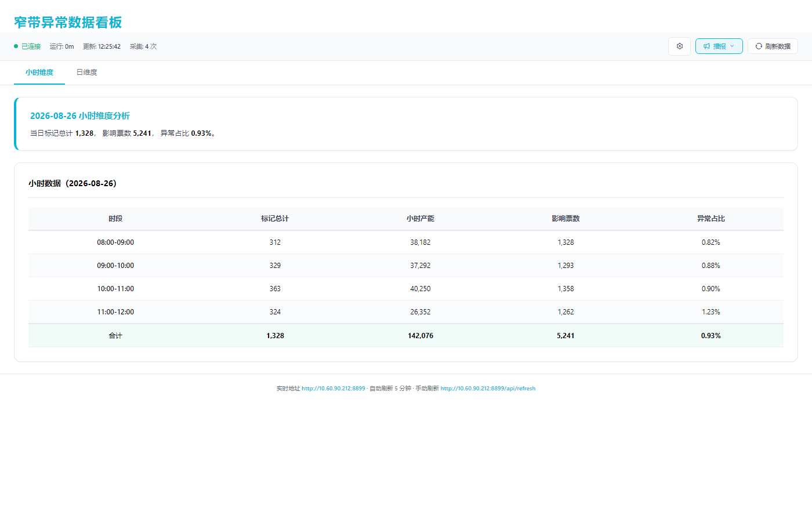Click 5,241 in the 合计 row
The image size is (812, 522).
pyautogui.click(x=565, y=336)
